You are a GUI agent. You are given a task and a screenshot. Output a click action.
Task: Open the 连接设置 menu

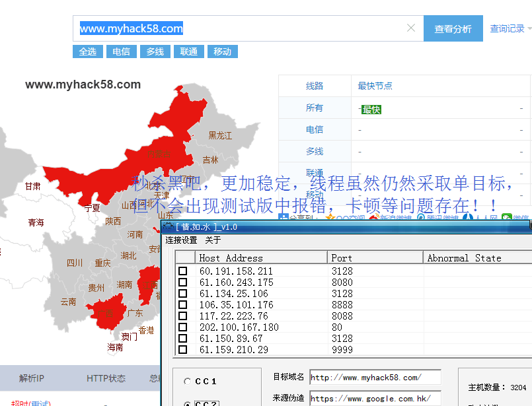click(x=181, y=240)
